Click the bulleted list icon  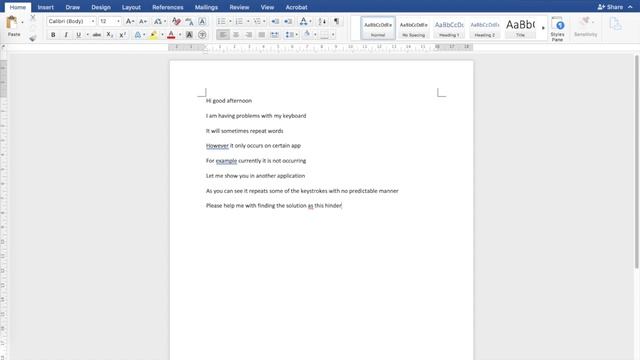[x=222, y=21]
